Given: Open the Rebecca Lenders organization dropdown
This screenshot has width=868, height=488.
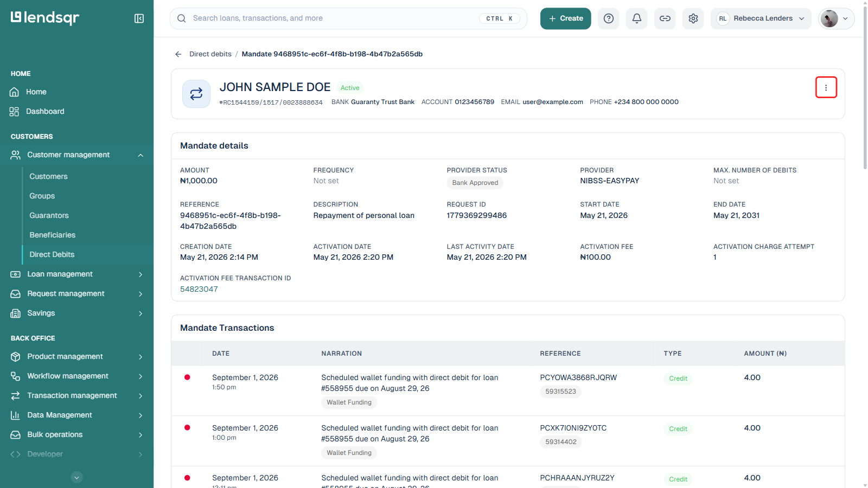Looking at the screenshot, I should click(x=761, y=18).
